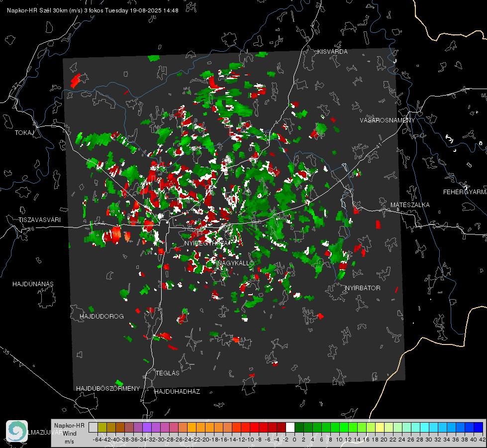
Task: Select the NYÍRBÁTOR town label
Action: click(x=363, y=288)
